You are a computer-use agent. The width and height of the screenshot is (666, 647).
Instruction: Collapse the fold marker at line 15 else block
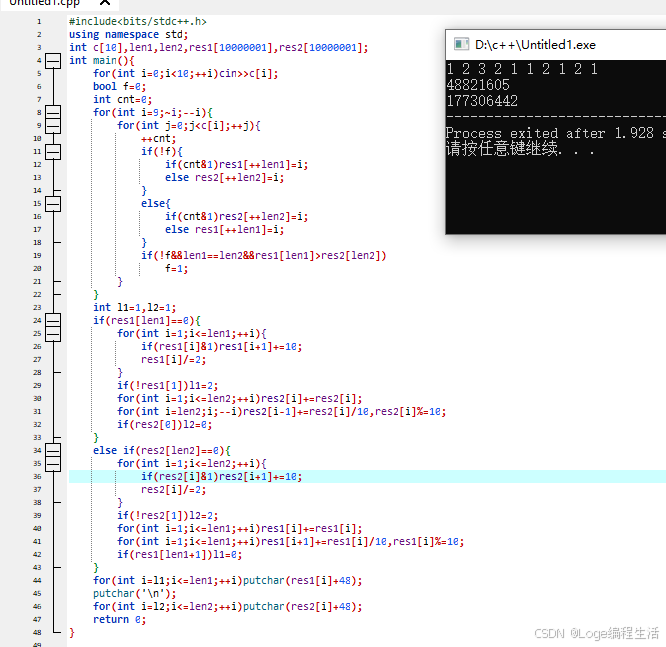53,204
